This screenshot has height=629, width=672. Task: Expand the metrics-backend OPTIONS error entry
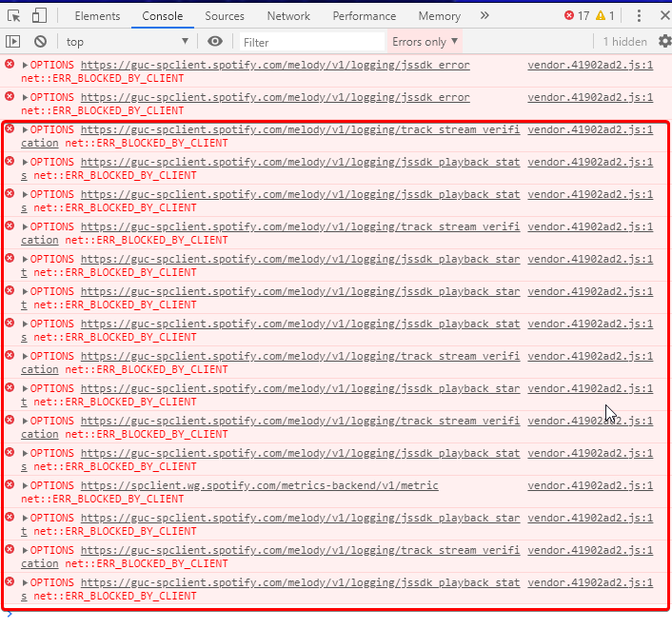[25, 486]
